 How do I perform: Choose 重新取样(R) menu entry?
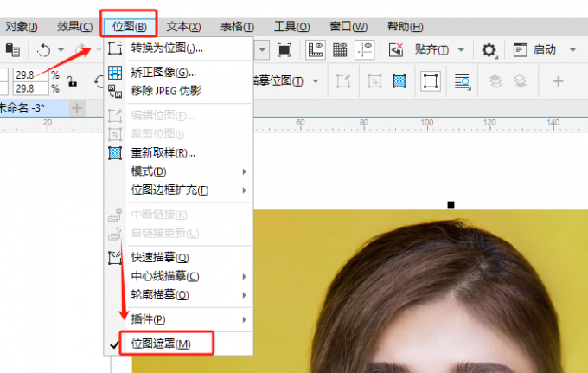tap(178, 152)
